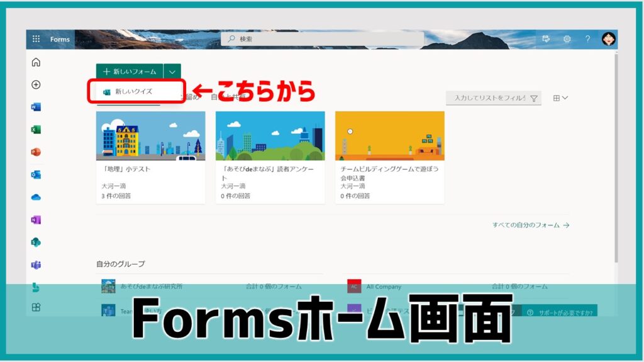Open All apps grid icon in sidebar

click(x=36, y=307)
